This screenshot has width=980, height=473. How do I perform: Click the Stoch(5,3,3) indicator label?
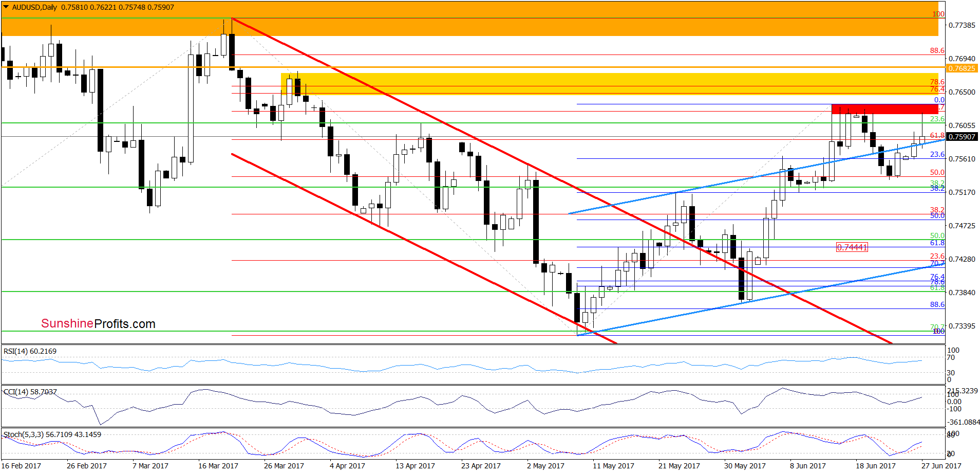pos(52,434)
